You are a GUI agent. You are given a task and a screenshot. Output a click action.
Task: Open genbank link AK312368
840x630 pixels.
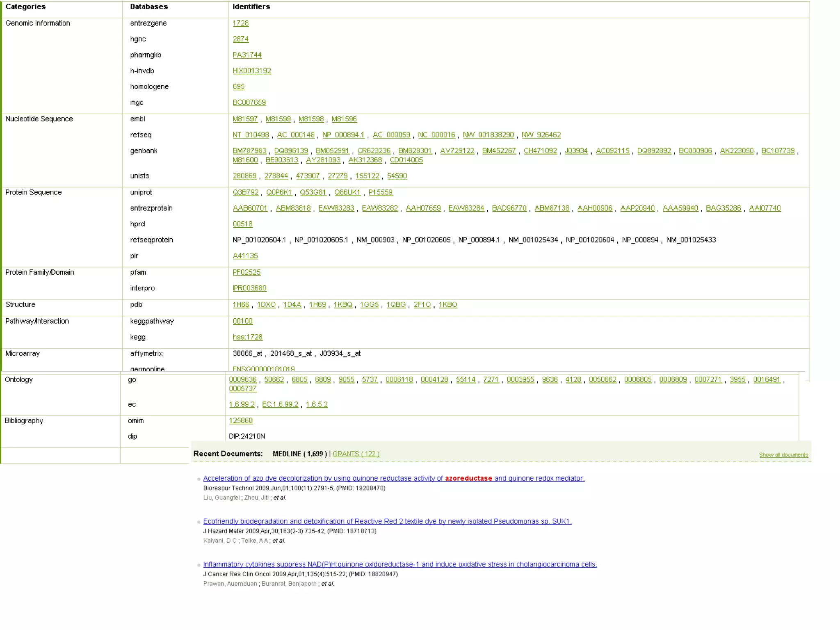tap(365, 160)
